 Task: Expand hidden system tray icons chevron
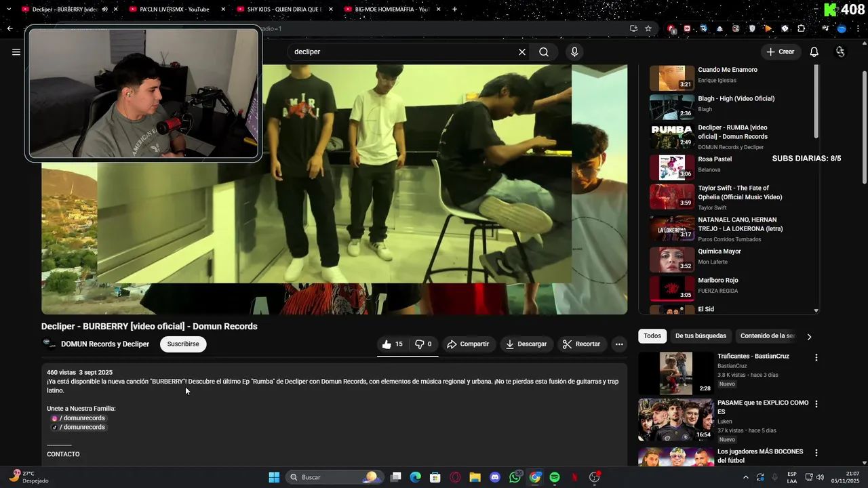(746, 477)
